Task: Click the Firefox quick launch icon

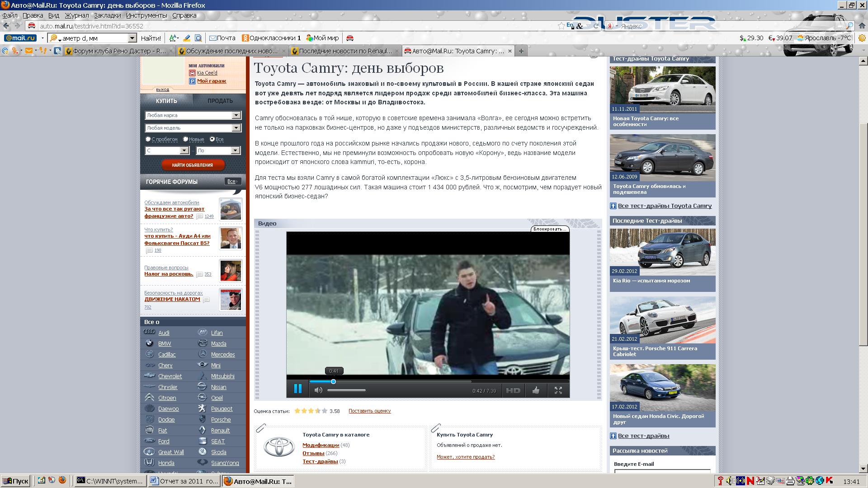Action: (62, 480)
